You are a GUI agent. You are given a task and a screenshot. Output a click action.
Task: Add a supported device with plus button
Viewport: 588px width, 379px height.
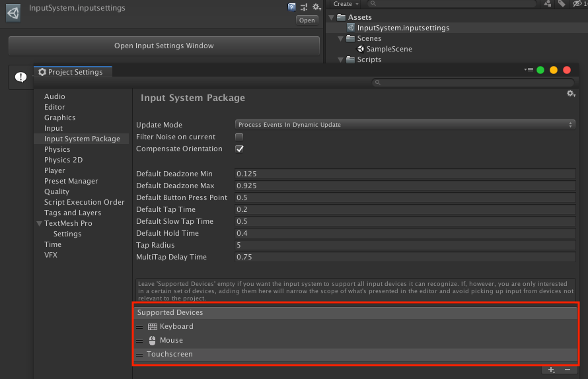(551, 370)
